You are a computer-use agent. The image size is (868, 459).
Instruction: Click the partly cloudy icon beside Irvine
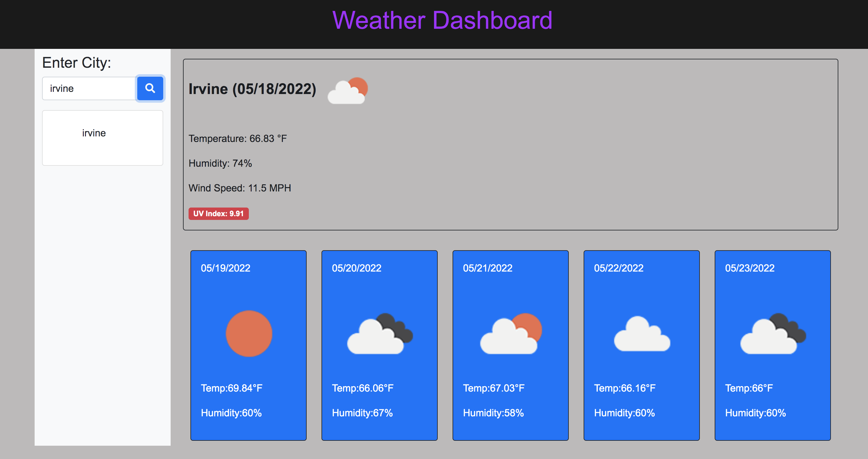(347, 90)
